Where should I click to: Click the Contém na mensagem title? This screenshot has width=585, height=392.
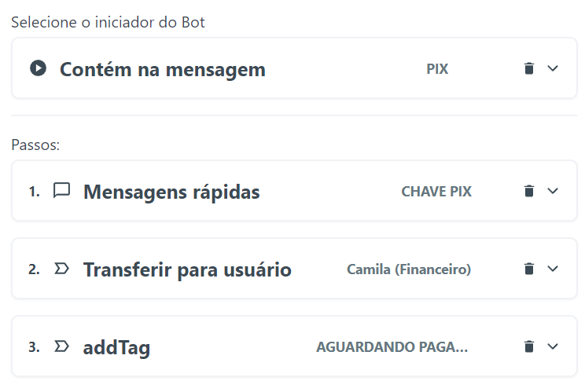coord(163,69)
